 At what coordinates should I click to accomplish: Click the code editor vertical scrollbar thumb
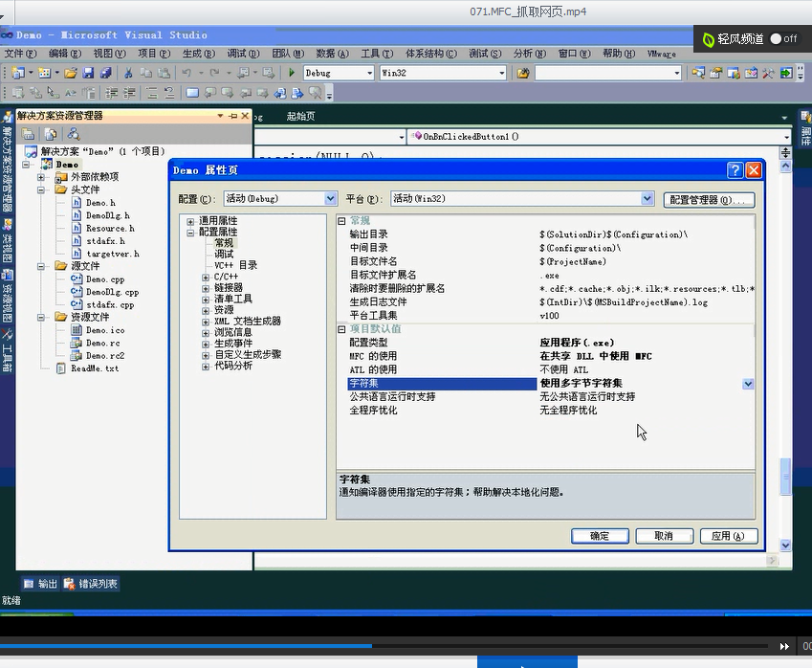click(x=785, y=477)
